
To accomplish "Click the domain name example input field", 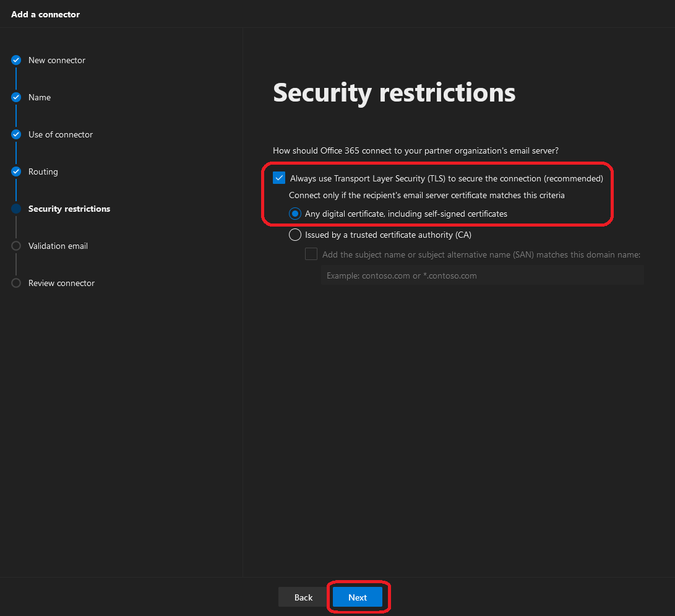I will pyautogui.click(x=482, y=275).
